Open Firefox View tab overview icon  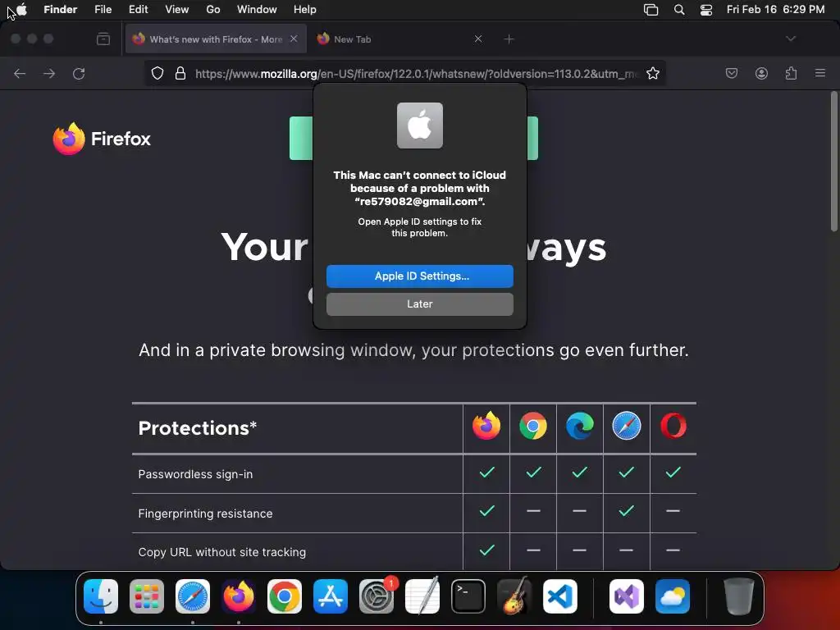point(103,39)
